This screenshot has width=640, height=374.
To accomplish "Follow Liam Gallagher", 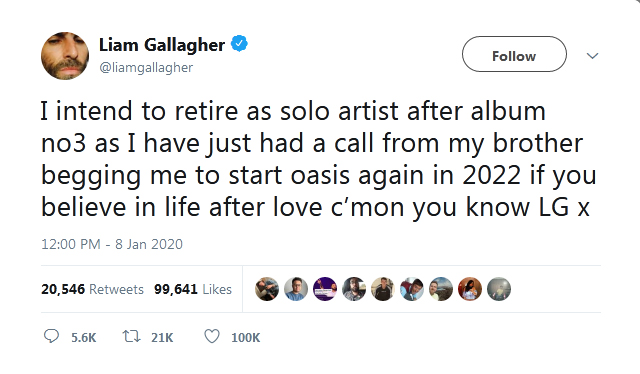I will pos(514,54).
